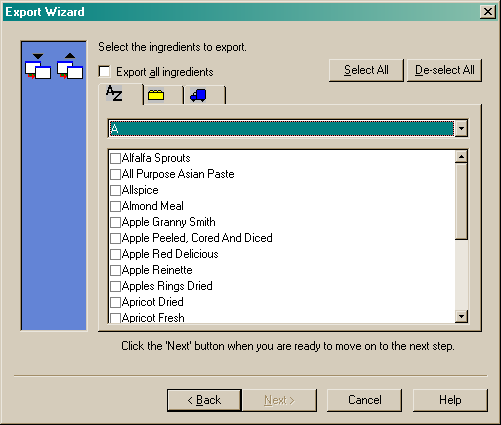The height and width of the screenshot is (425, 501).
Task: Check the Apple Red Delicious checkbox
Action: click(x=115, y=254)
